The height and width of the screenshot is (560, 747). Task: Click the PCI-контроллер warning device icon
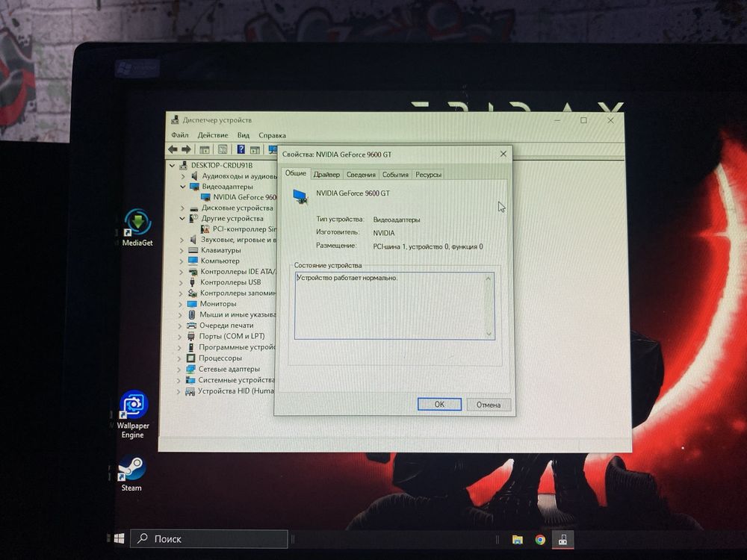pos(205,229)
